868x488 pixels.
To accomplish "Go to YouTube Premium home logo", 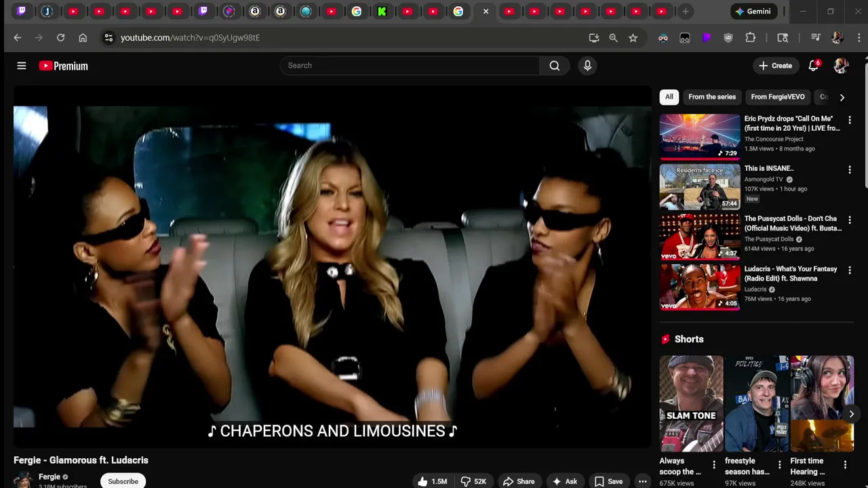I will [x=63, y=66].
